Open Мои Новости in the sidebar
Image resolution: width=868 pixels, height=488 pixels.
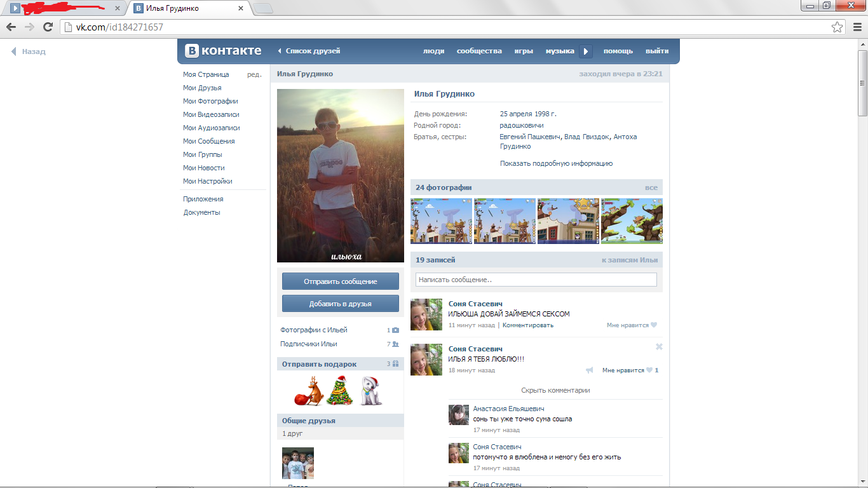(x=204, y=168)
